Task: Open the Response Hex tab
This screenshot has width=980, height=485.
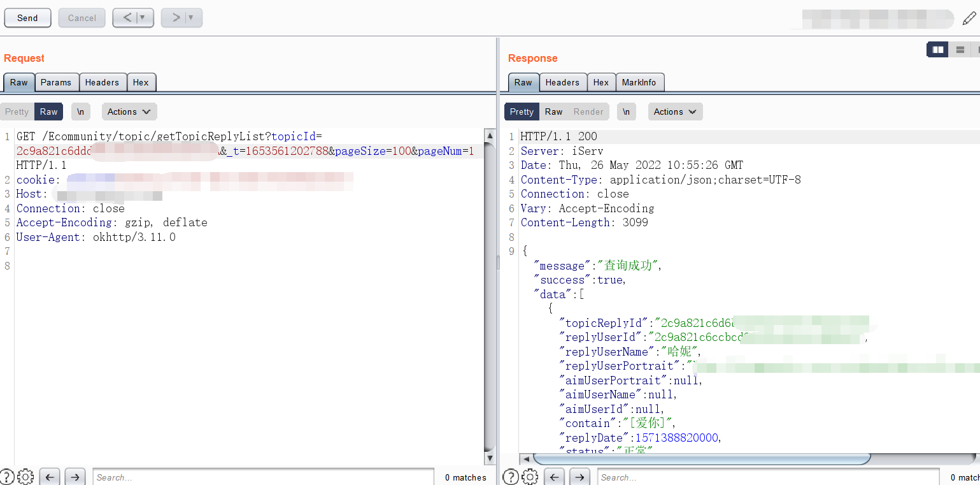Action: (x=601, y=82)
